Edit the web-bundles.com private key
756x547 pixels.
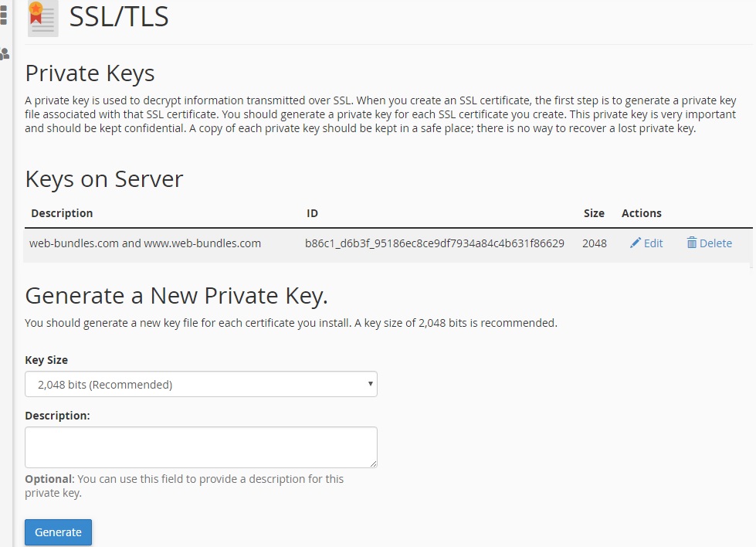(x=646, y=243)
